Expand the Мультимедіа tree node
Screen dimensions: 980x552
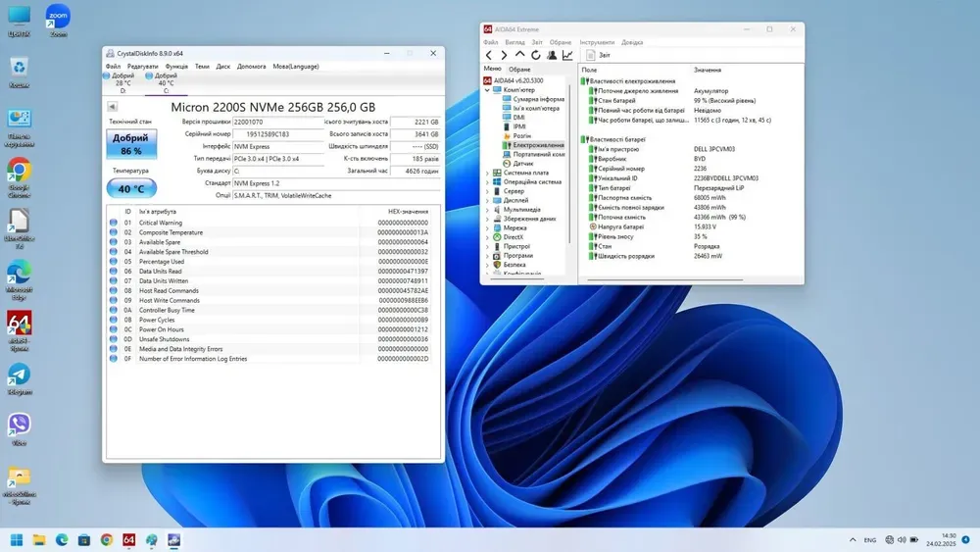(x=487, y=210)
